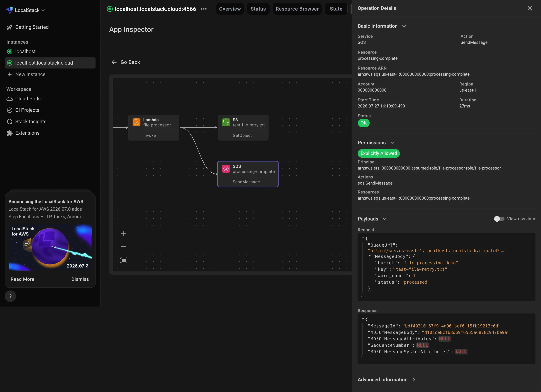
Task: Toggle View raw data switch
Action: coord(499,219)
